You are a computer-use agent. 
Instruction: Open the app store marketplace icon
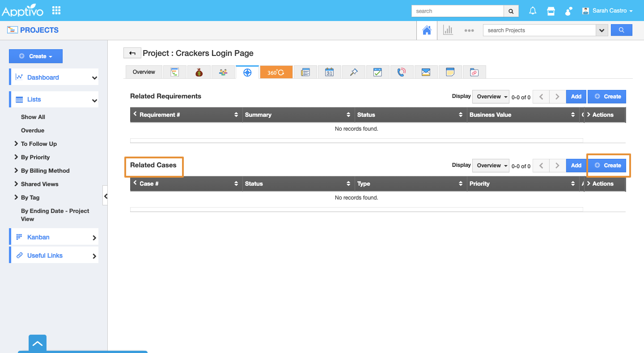point(551,11)
